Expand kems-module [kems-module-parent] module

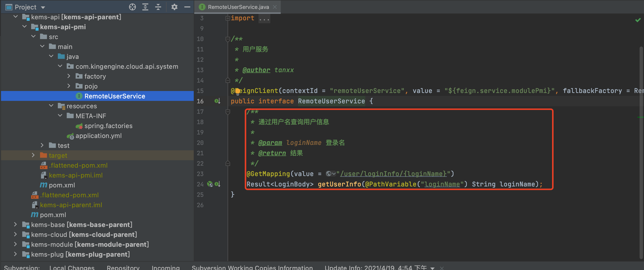pos(16,244)
